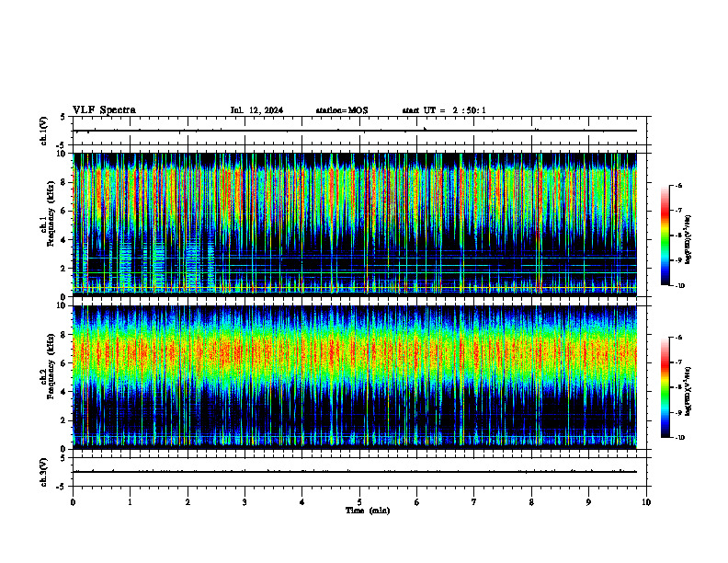728x563 pixels.
Task: Click the ch.1 colorbar log(PSD) unit label
Action: [688, 240]
